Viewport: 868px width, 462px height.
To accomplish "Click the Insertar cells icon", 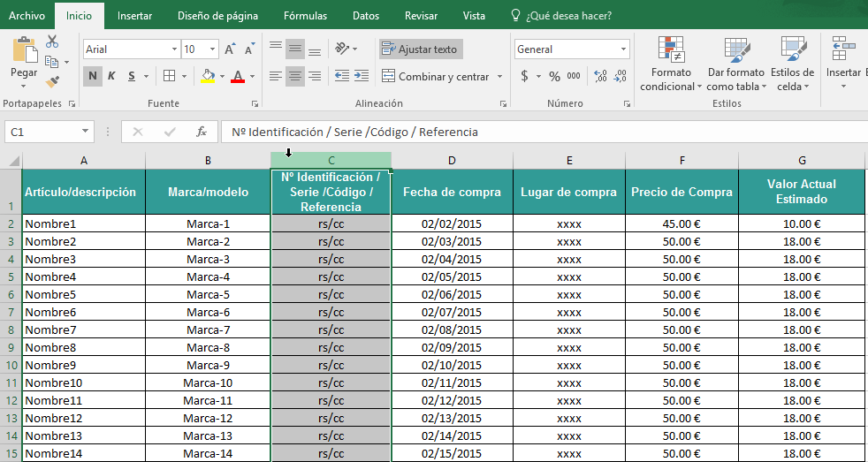I will [843, 49].
